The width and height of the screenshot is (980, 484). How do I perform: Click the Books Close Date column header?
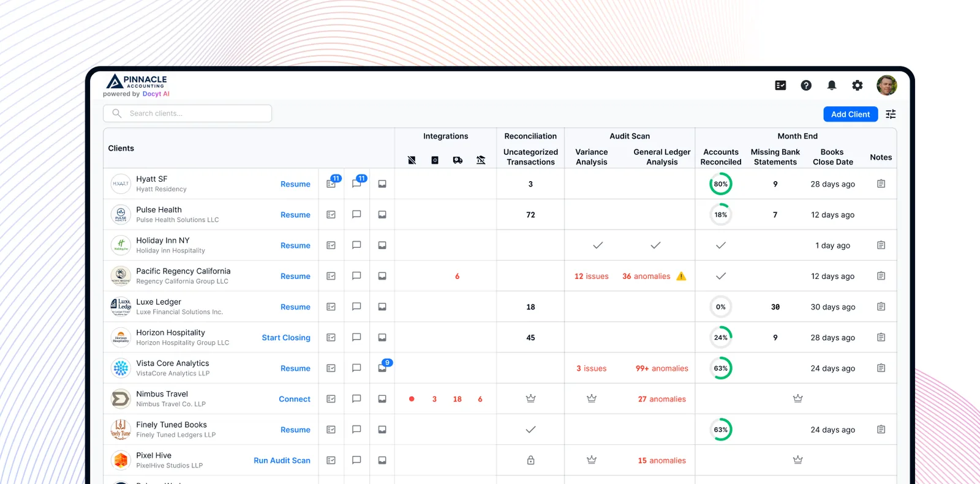point(832,157)
